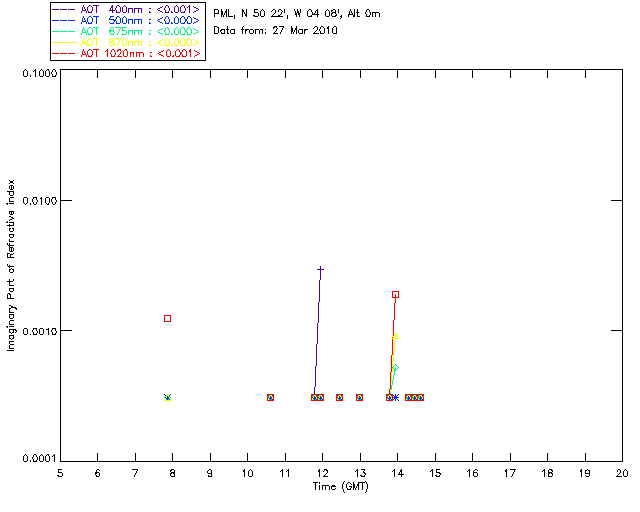This screenshot has width=640, height=512.
Task: Click the baseline data marker between 10 and 11 GMT
Action: click(270, 397)
